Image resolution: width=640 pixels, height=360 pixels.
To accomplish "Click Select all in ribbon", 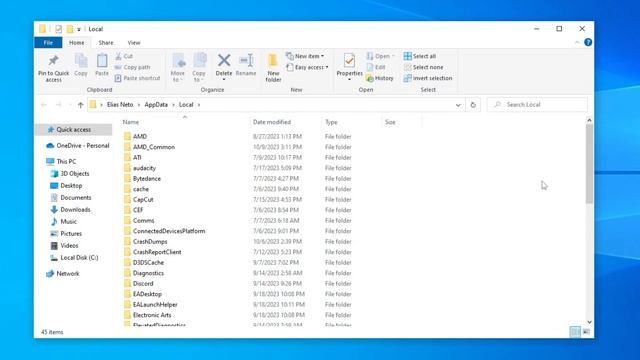I will tap(420, 56).
